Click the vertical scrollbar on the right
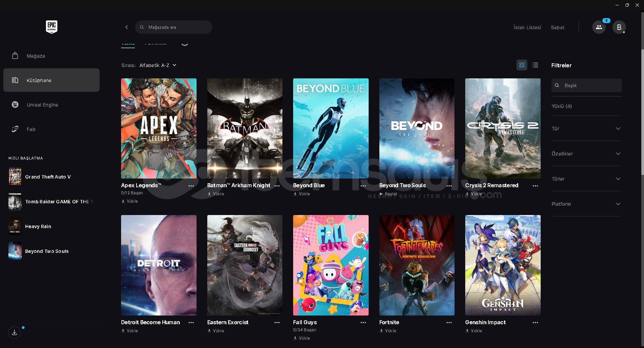The width and height of the screenshot is (644, 348). (x=642, y=112)
